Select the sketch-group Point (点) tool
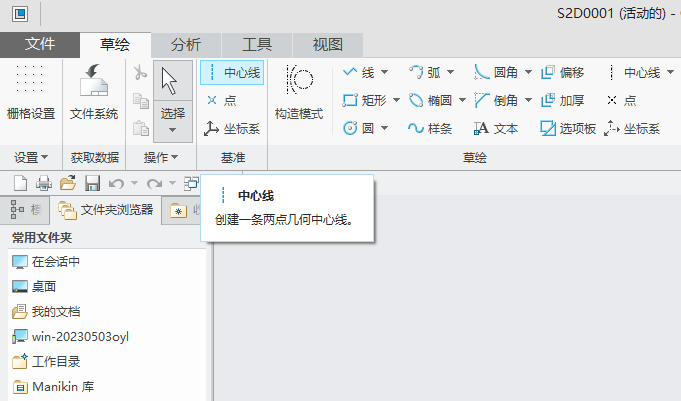Screen dimensions: 681x401 621,101
